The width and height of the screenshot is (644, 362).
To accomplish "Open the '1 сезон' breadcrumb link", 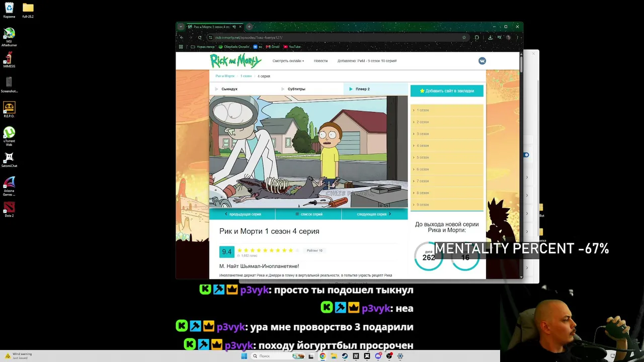I will tap(246, 76).
